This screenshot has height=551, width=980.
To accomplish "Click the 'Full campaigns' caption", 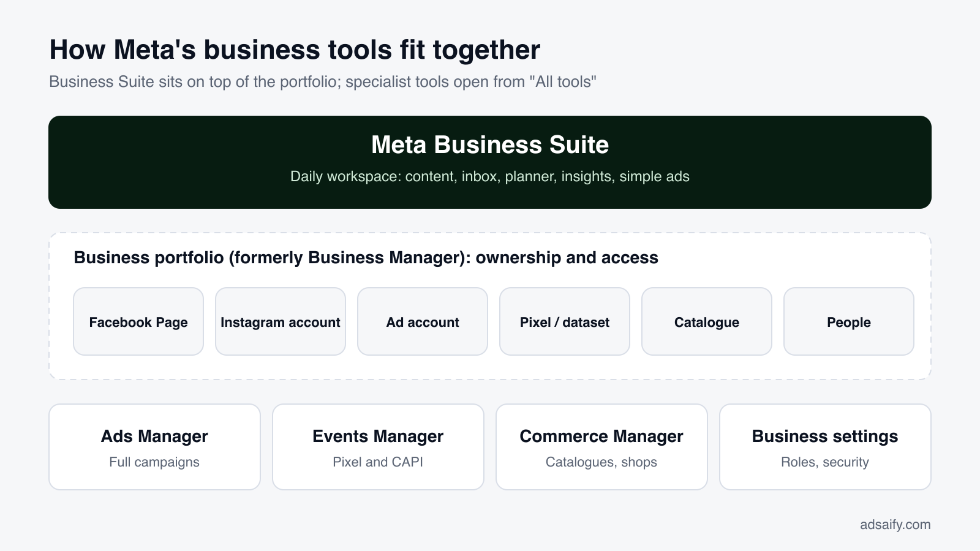I will click(154, 462).
